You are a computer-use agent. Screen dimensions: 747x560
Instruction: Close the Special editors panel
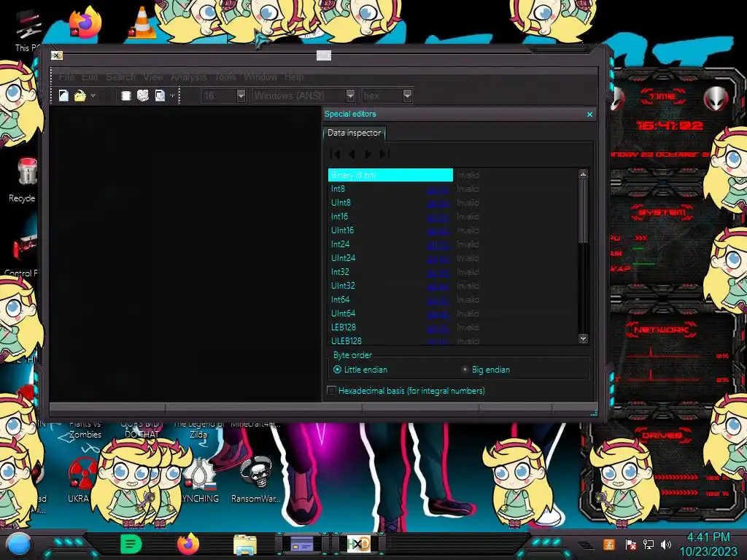click(x=589, y=114)
